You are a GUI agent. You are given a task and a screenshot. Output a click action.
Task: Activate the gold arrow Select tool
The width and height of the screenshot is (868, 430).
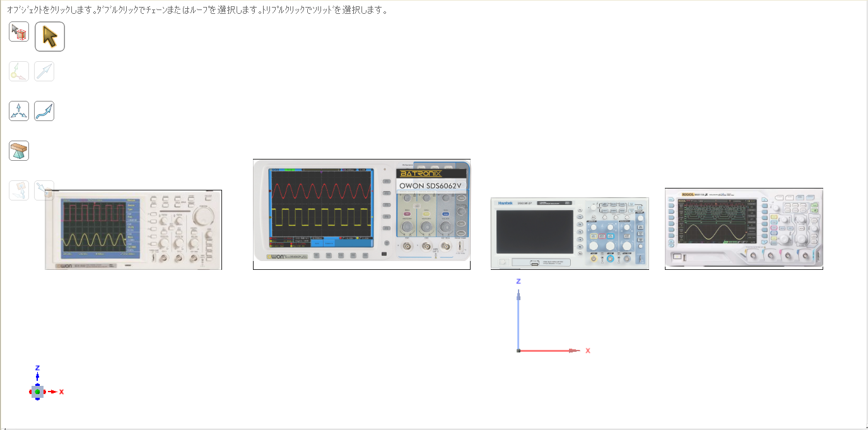click(50, 36)
